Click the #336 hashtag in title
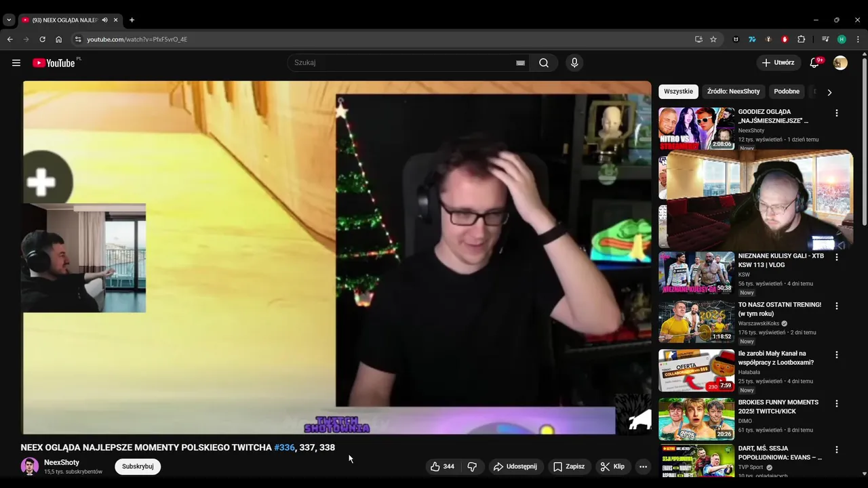This screenshot has width=868, height=488. tap(284, 447)
